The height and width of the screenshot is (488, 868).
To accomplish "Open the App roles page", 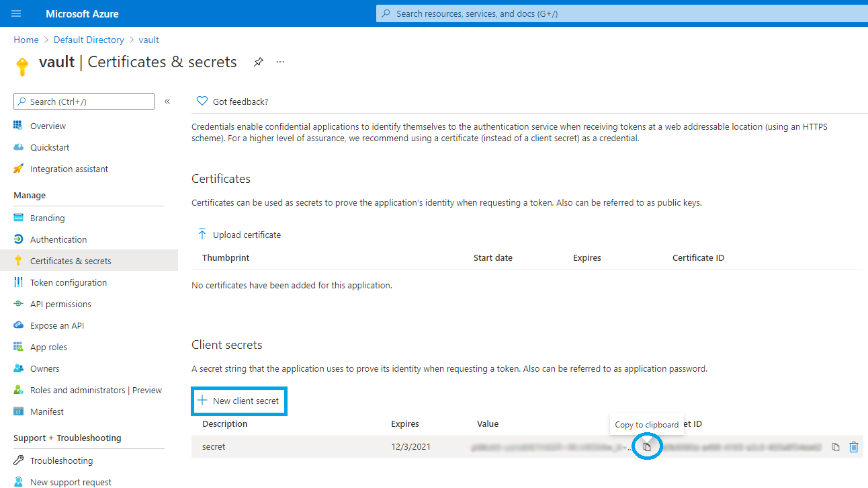I will point(48,347).
